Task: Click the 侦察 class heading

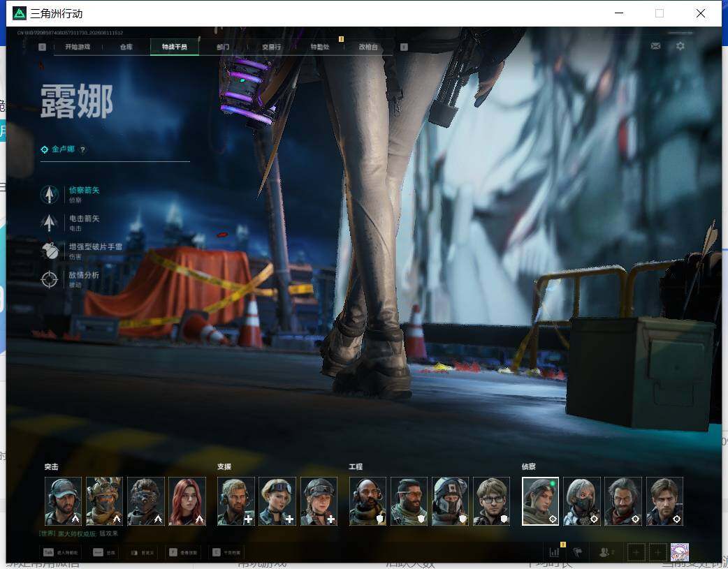Action: point(528,467)
